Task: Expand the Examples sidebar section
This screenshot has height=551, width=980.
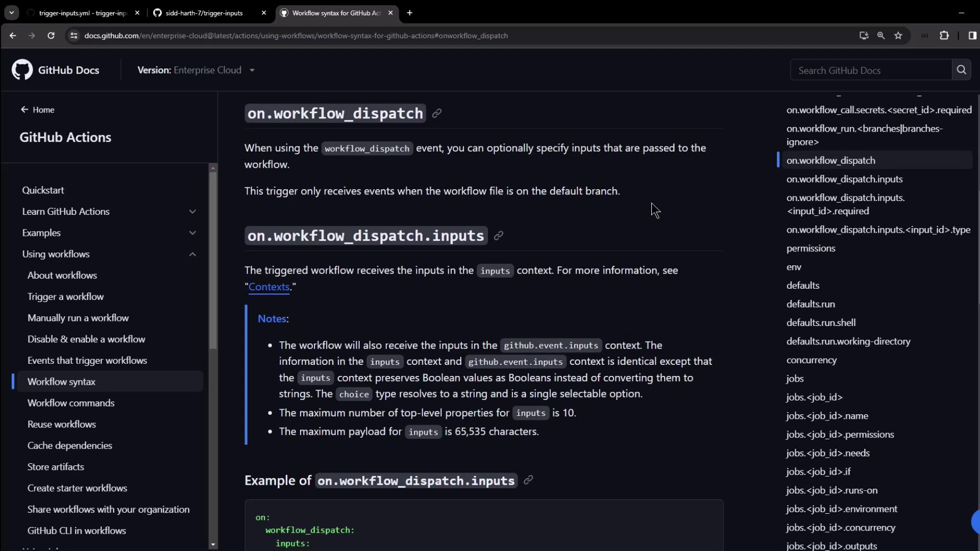Action: click(x=192, y=233)
